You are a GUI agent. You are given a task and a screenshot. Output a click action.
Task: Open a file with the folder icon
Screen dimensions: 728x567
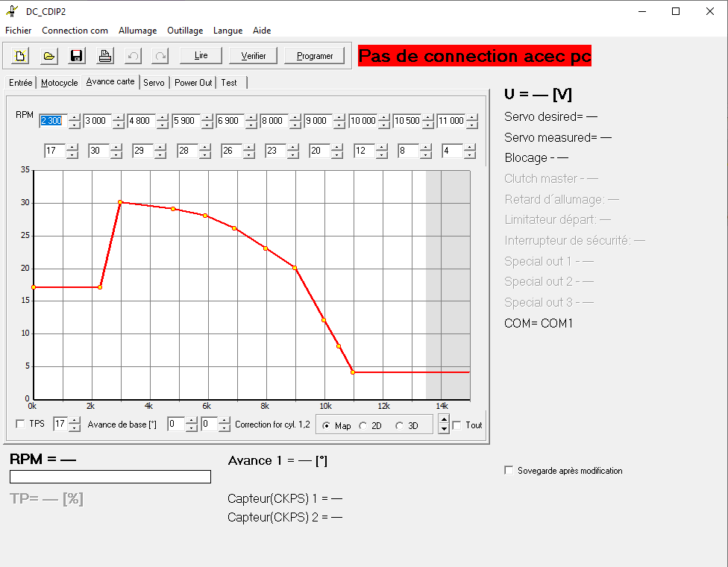click(x=48, y=56)
